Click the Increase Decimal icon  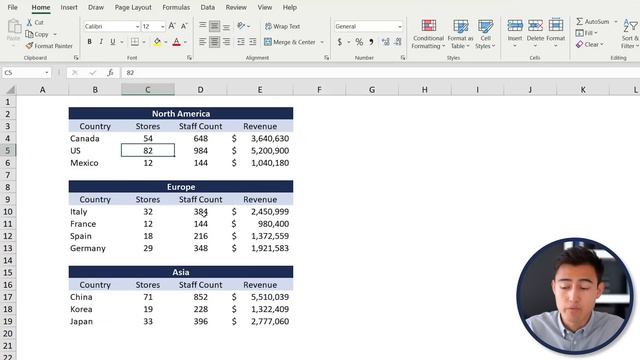[x=385, y=42]
